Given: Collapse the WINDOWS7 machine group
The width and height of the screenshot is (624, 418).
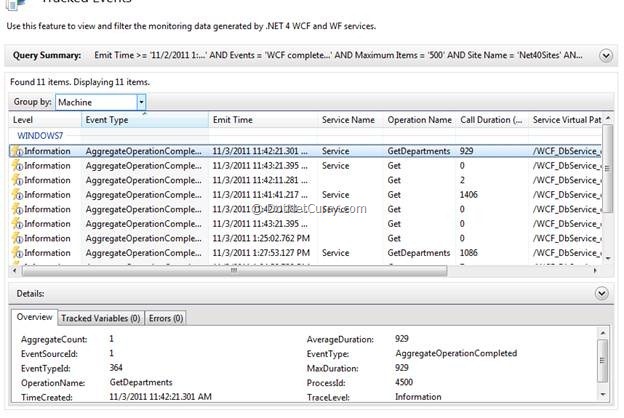Looking at the screenshot, I should tap(40, 136).
